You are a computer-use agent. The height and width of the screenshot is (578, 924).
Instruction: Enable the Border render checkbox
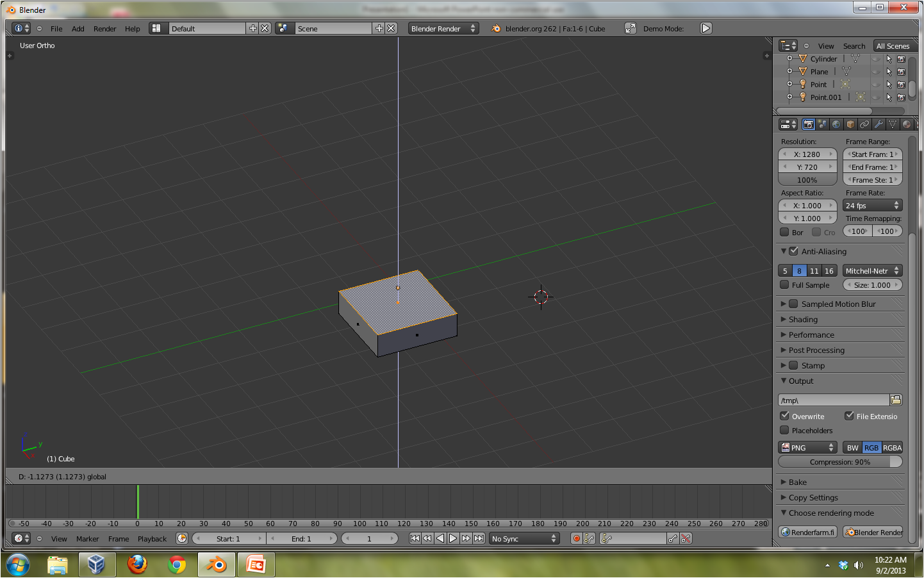[784, 232]
